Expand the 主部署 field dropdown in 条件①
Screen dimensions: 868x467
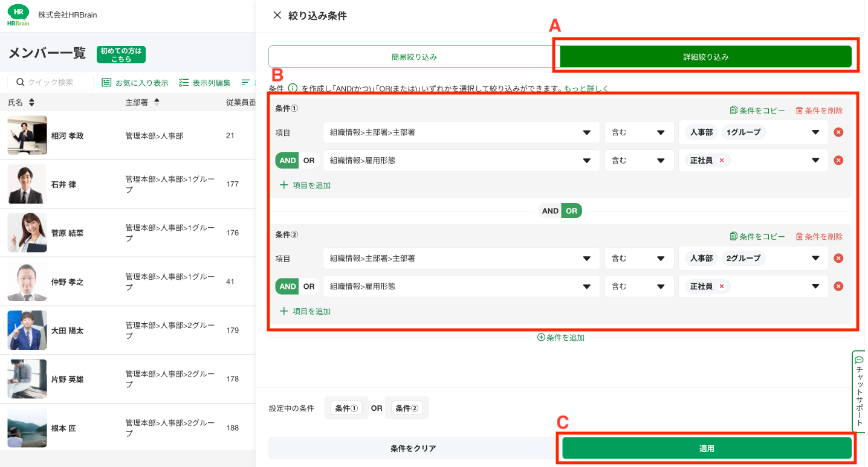pos(586,132)
